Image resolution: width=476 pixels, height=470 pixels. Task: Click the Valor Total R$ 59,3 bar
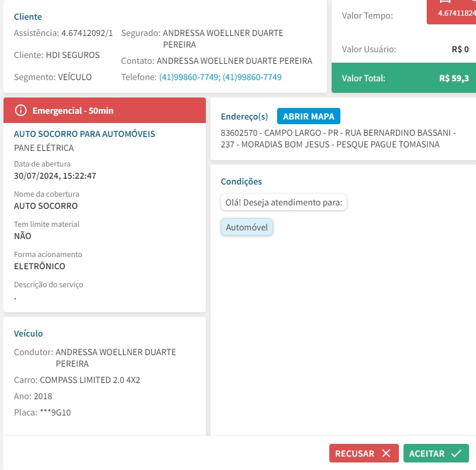pyautogui.click(x=404, y=78)
